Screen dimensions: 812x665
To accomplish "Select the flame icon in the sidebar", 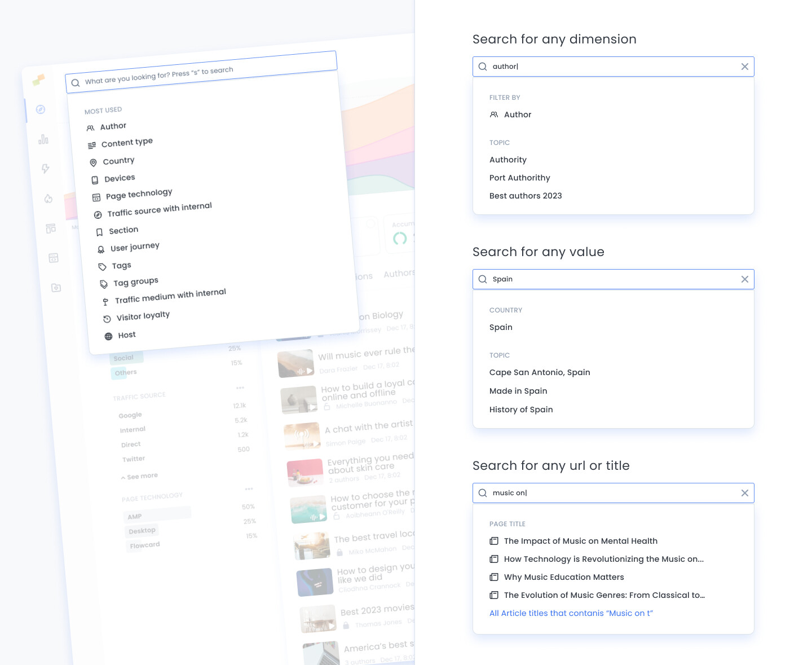I will point(47,199).
